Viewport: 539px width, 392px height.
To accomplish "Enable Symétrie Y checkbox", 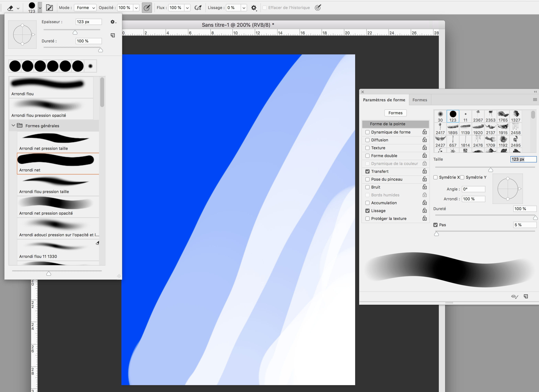I will (x=462, y=177).
